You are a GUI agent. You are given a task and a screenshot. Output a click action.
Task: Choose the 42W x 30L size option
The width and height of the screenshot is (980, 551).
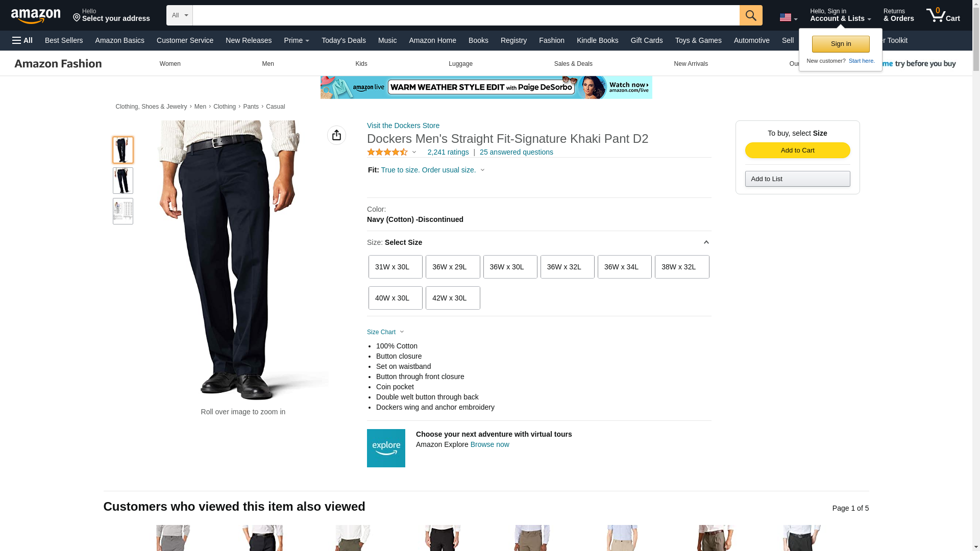click(x=452, y=298)
